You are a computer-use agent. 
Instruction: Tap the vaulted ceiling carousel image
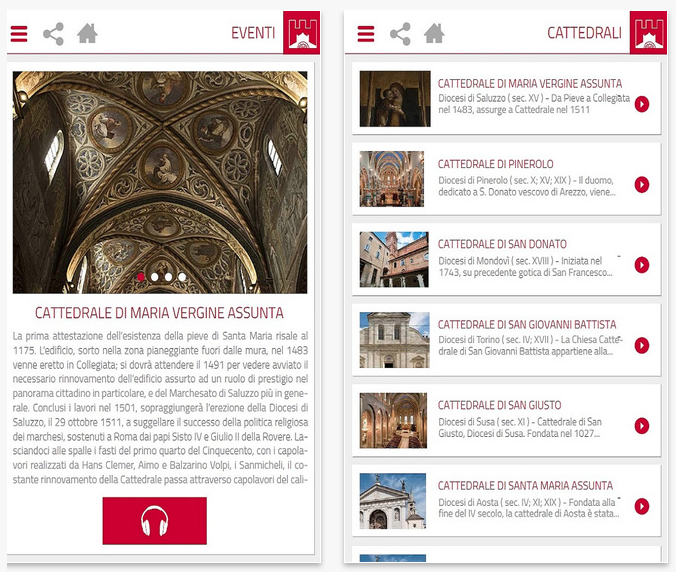point(160,182)
